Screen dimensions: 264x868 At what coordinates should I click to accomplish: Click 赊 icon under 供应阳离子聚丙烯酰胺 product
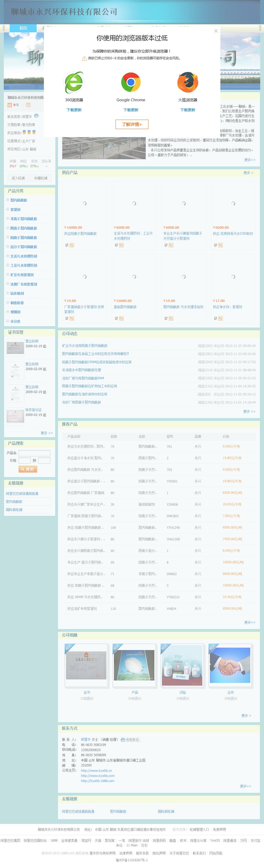(x=72, y=245)
